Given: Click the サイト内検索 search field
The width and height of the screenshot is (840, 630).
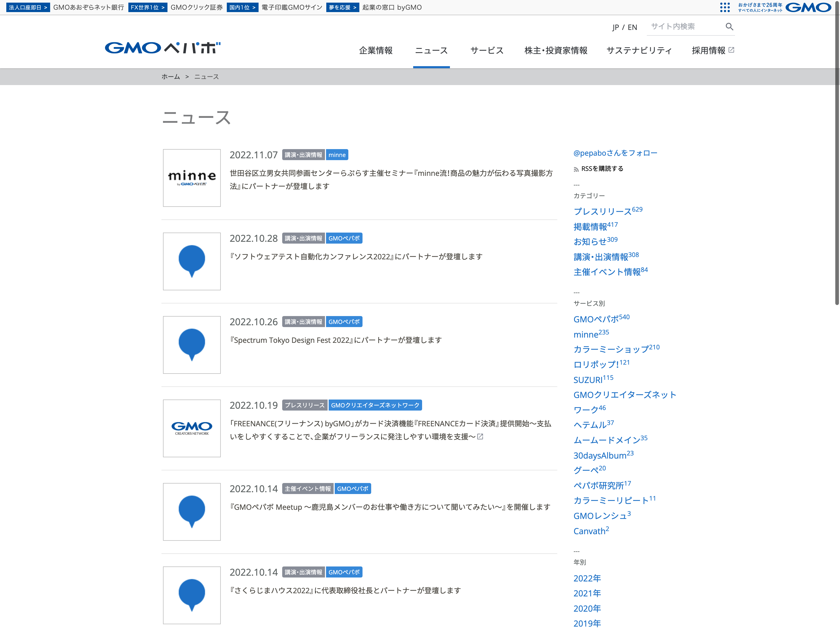Looking at the screenshot, I should click(684, 27).
